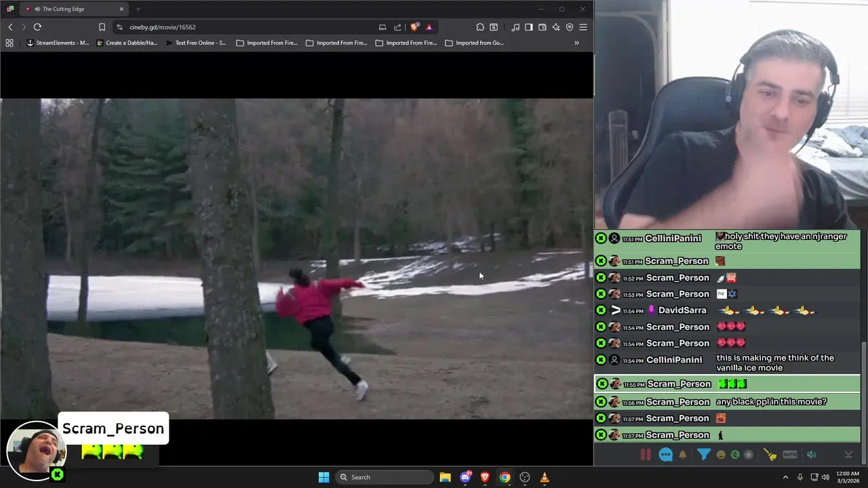Open a new browser tab
Screen dimensions: 868x488
point(138,9)
